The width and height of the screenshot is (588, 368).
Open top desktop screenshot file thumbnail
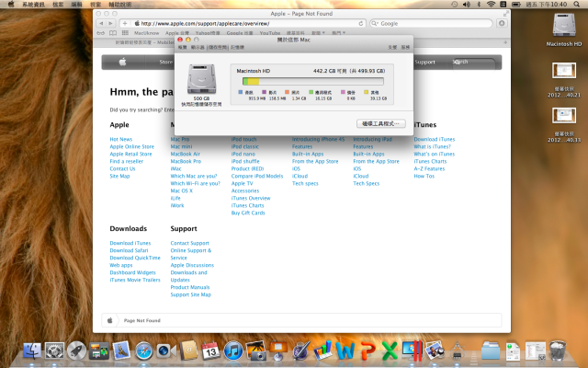pos(563,70)
